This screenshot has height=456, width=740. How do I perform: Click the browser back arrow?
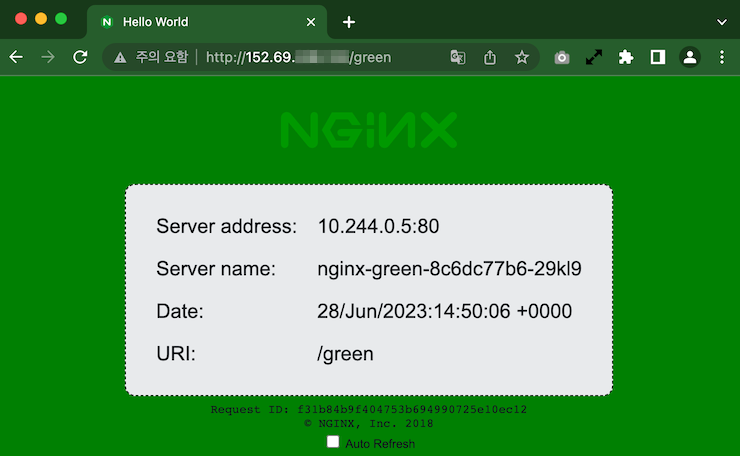16,58
